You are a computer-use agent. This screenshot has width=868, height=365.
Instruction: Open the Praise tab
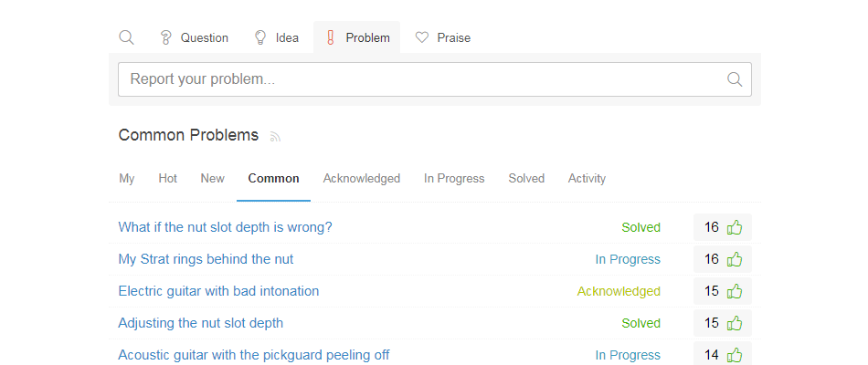(x=443, y=37)
